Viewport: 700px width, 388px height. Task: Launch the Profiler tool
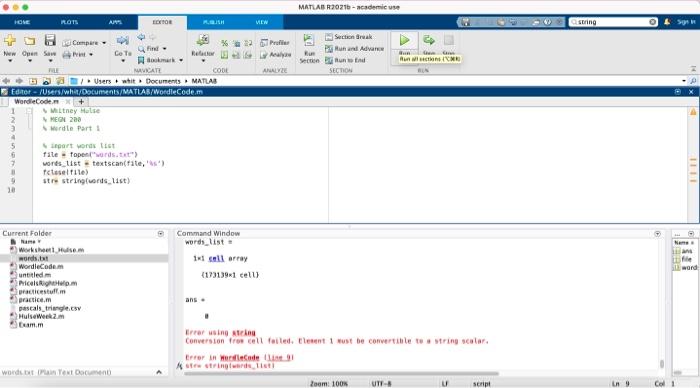click(x=275, y=43)
